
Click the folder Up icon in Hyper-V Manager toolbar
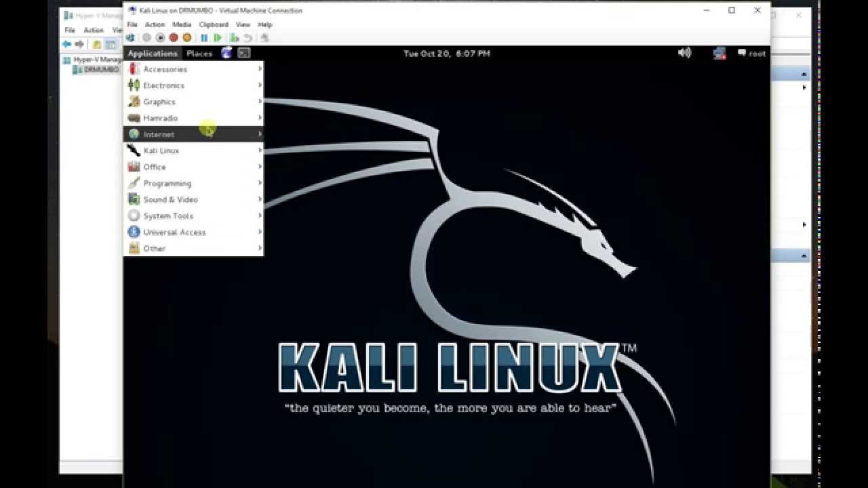97,44
